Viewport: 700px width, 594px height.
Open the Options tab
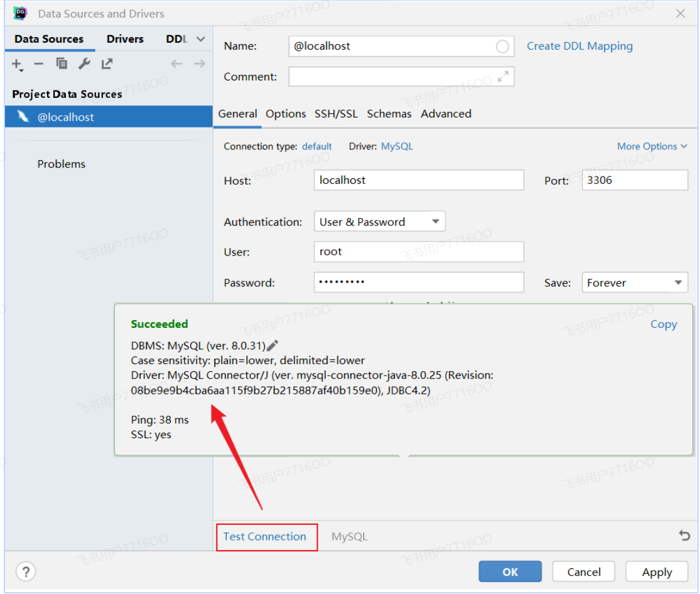pos(286,114)
